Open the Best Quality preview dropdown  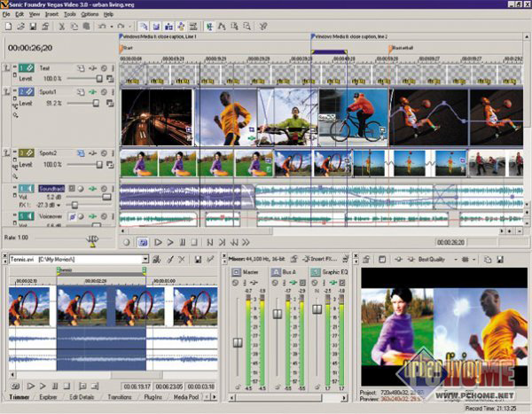[456, 260]
